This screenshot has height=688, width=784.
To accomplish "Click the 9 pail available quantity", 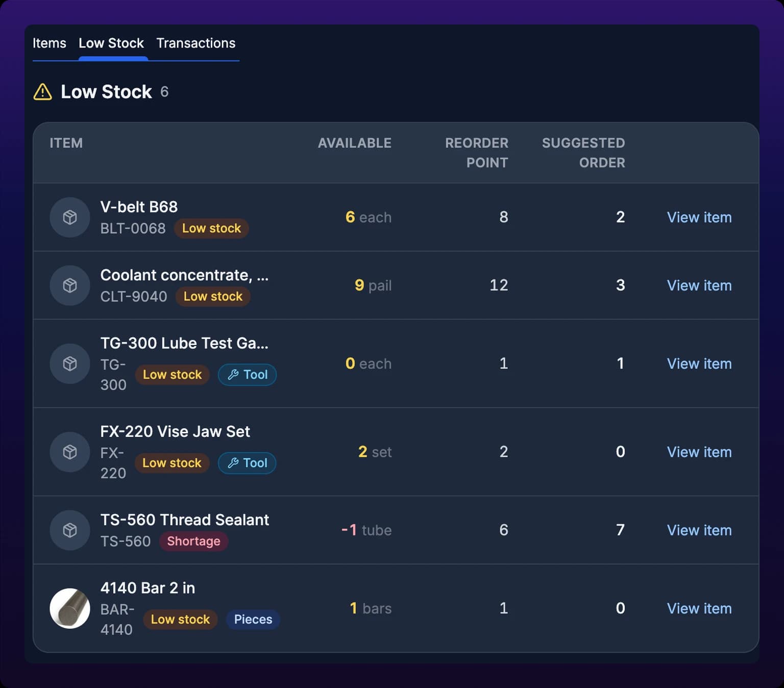I will pos(373,285).
